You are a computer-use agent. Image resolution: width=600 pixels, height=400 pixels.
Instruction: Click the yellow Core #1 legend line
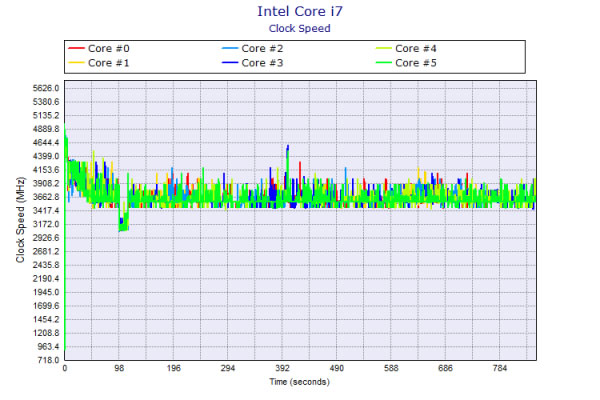coord(76,63)
